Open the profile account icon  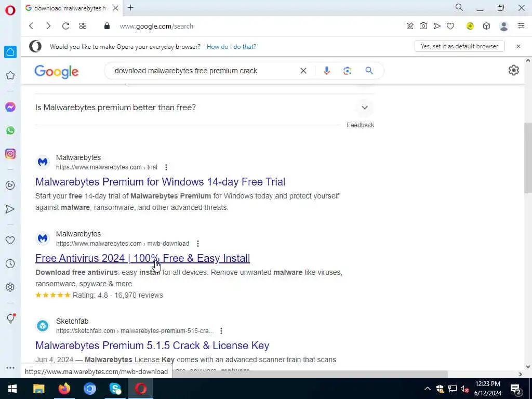(504, 26)
